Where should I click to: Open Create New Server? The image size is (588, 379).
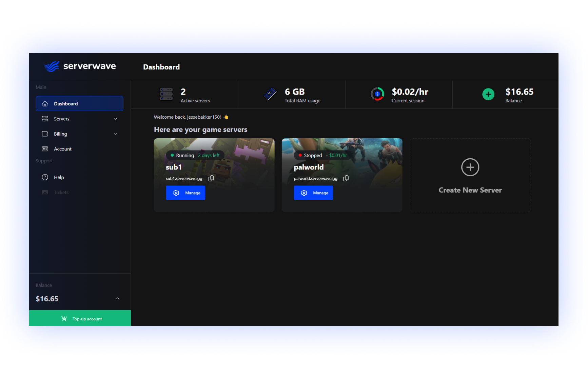click(x=470, y=175)
